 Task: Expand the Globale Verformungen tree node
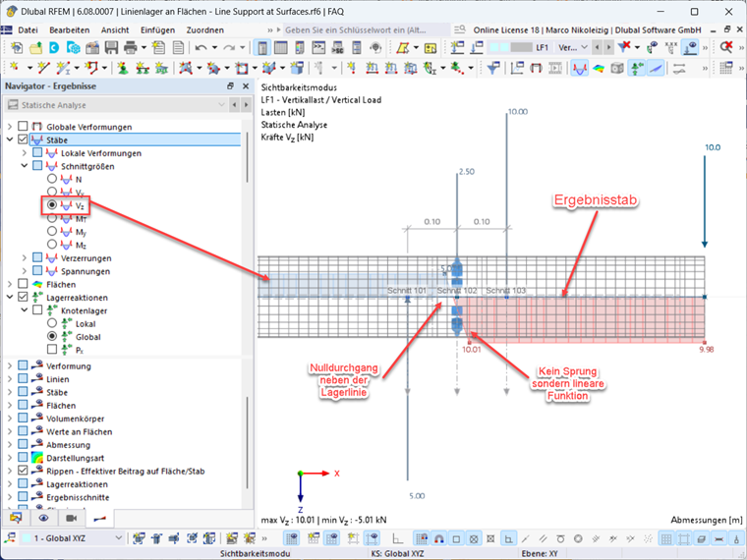pos(10,127)
